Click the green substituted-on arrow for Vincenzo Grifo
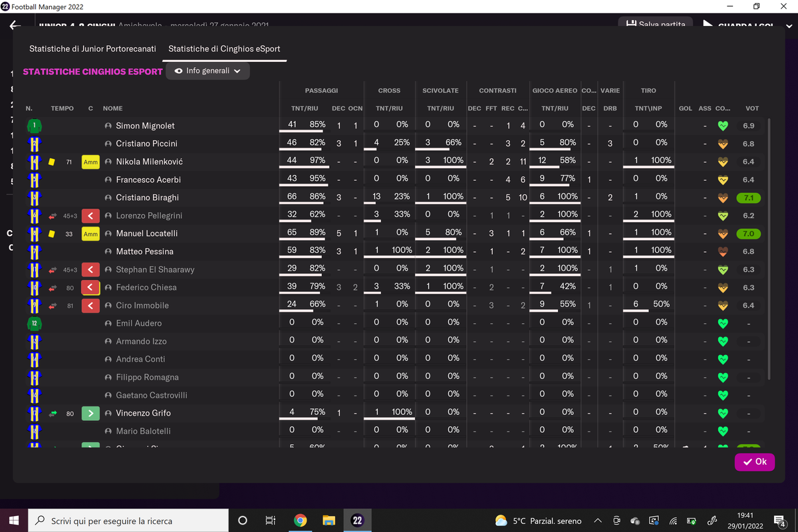The width and height of the screenshot is (798, 532). pyautogui.click(x=90, y=413)
